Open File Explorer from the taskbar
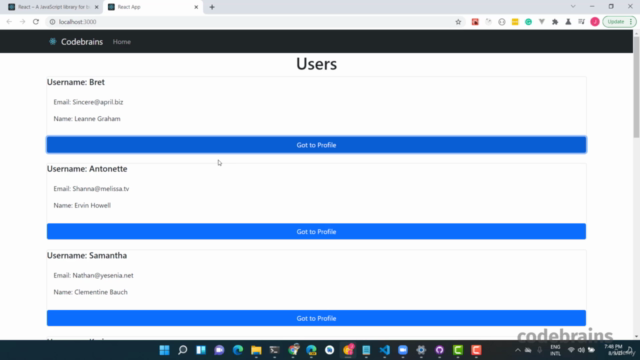 [256, 350]
